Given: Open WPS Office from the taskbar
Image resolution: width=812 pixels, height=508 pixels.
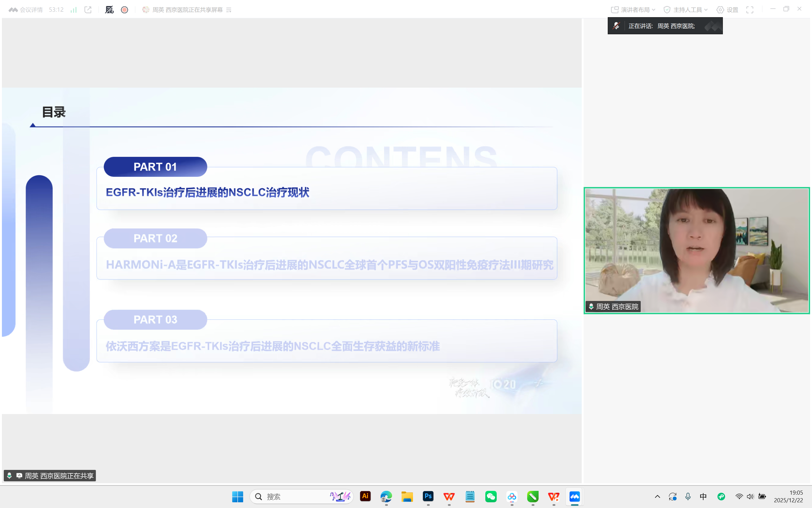Looking at the screenshot, I should (449, 496).
